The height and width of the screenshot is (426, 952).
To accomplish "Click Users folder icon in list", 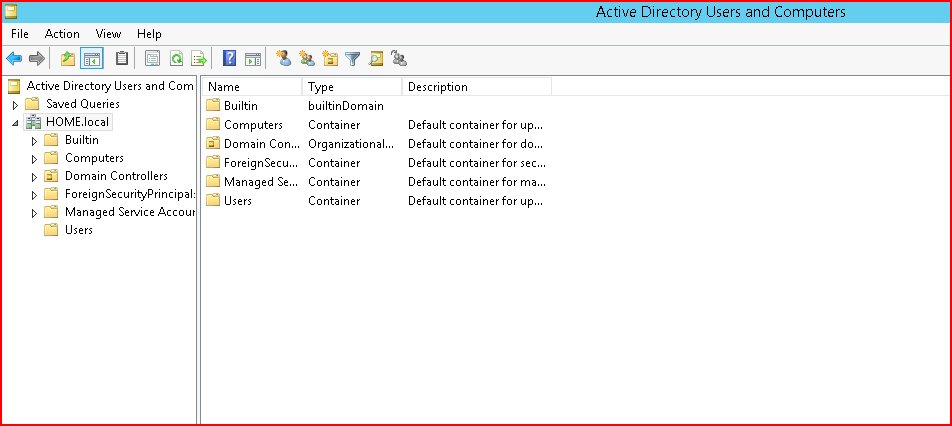I will 212,200.
